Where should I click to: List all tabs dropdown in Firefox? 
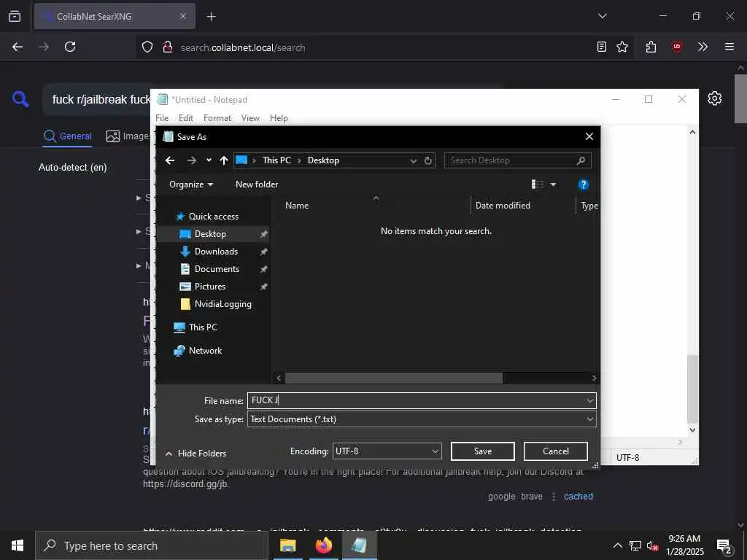point(603,16)
